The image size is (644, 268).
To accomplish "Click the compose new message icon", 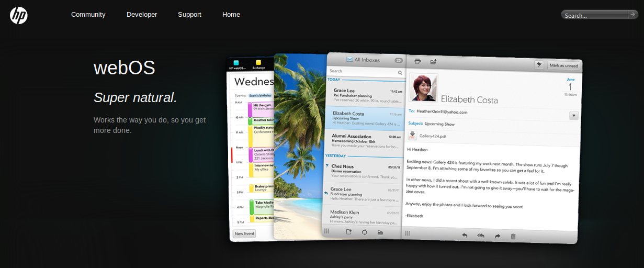I will point(349,231).
